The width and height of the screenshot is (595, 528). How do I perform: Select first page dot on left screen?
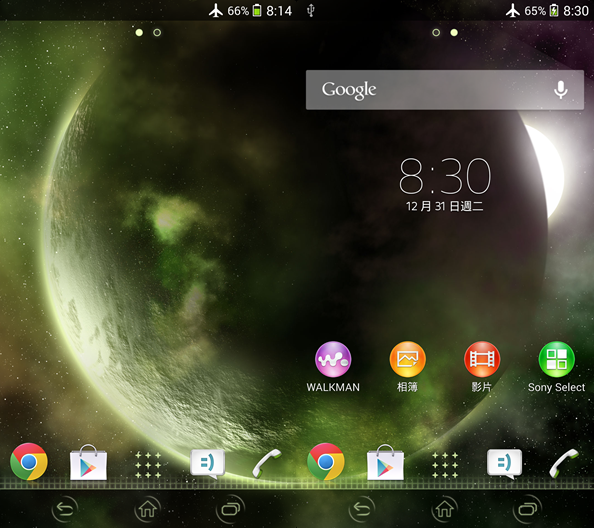click(139, 33)
